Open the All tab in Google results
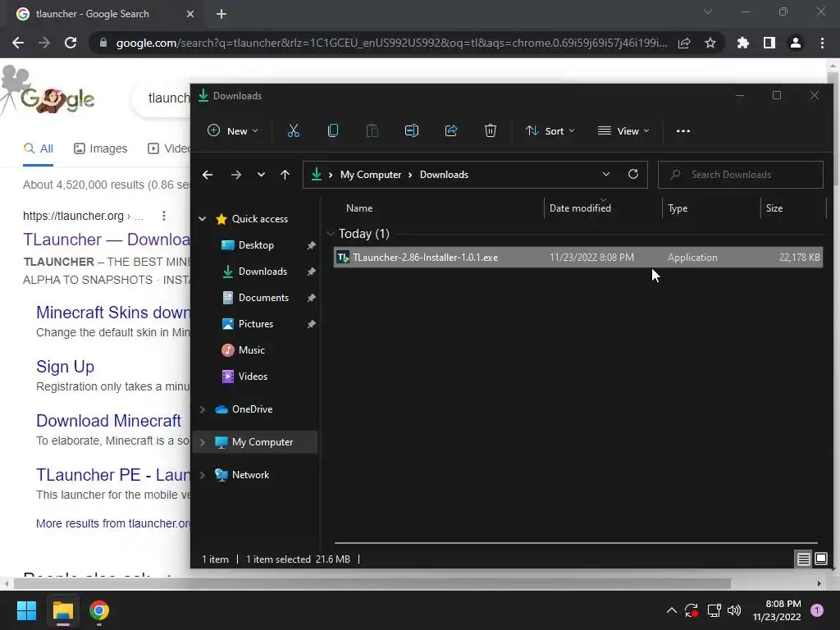Image resolution: width=840 pixels, height=630 pixels. click(x=38, y=148)
